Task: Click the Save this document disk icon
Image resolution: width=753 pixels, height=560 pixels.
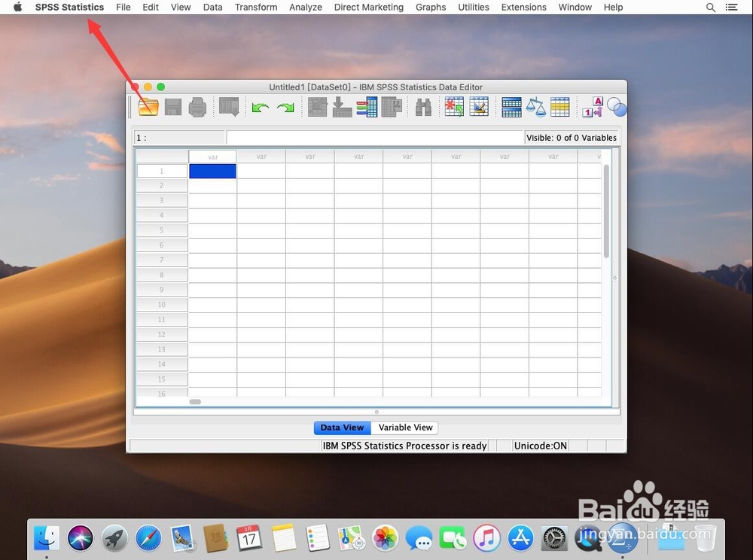Action: pyautogui.click(x=173, y=107)
